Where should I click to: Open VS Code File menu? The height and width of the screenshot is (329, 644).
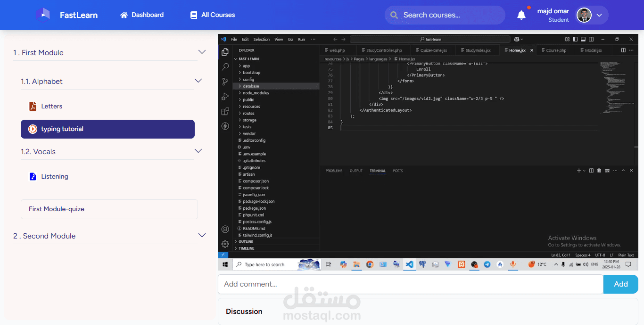[234, 39]
